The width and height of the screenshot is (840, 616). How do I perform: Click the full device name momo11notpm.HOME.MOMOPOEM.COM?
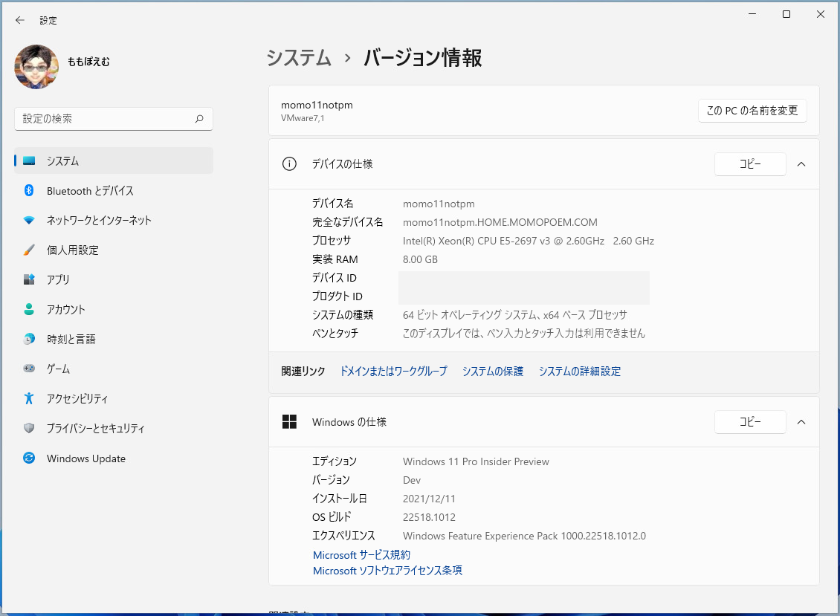(500, 222)
